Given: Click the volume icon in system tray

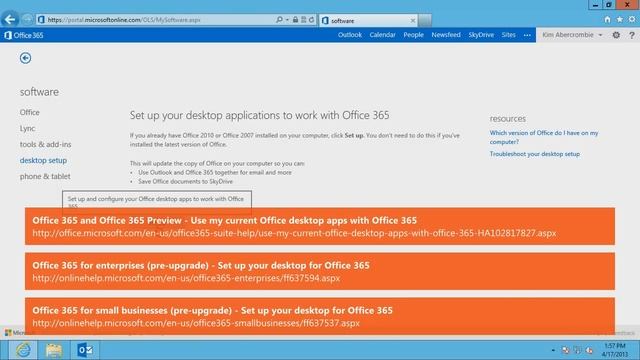Looking at the screenshot, I should (x=589, y=350).
